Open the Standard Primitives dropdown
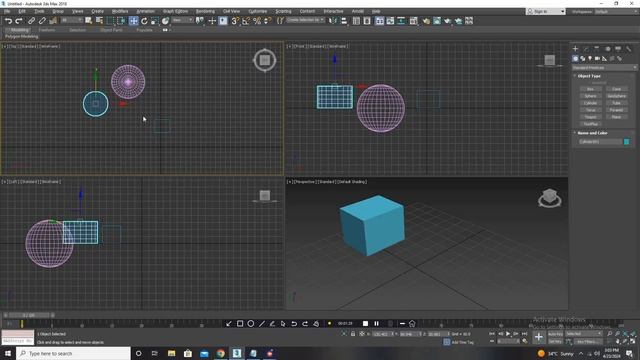The image size is (640, 360). pyautogui.click(x=604, y=68)
